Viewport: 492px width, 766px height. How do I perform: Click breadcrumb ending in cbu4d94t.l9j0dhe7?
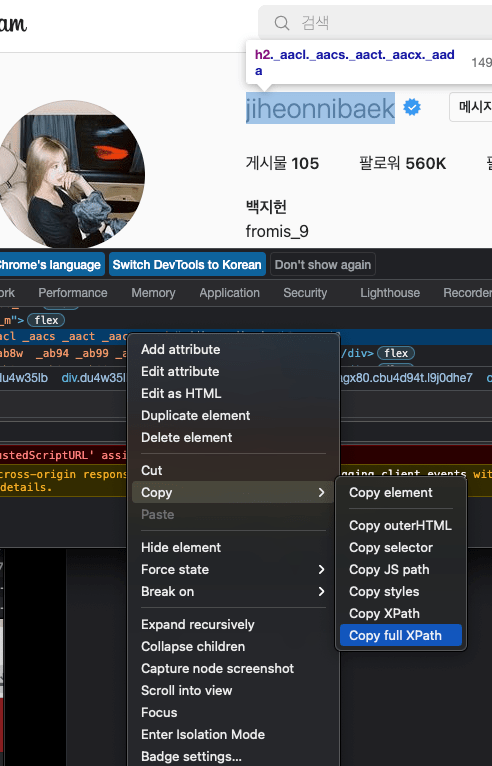click(x=406, y=378)
